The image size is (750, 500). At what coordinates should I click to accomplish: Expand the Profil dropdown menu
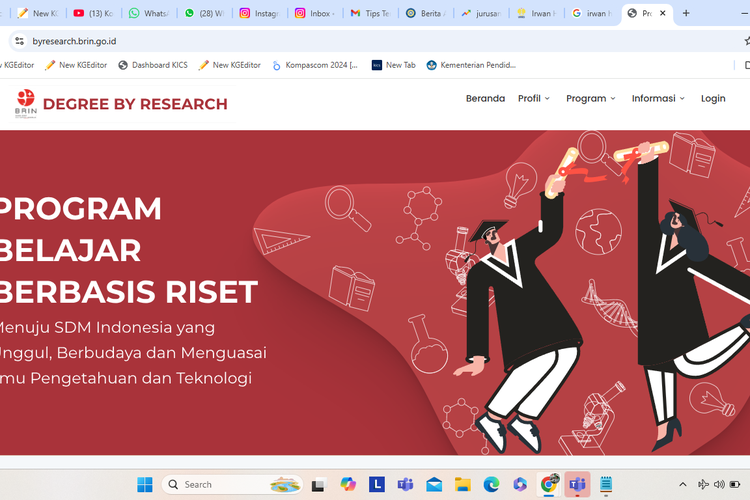point(534,99)
